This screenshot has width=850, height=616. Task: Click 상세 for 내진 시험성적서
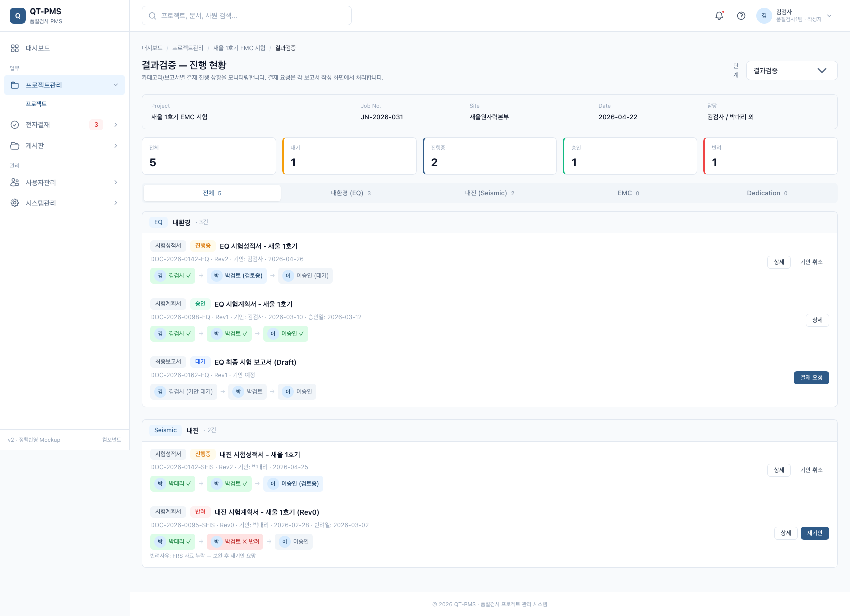(x=779, y=470)
